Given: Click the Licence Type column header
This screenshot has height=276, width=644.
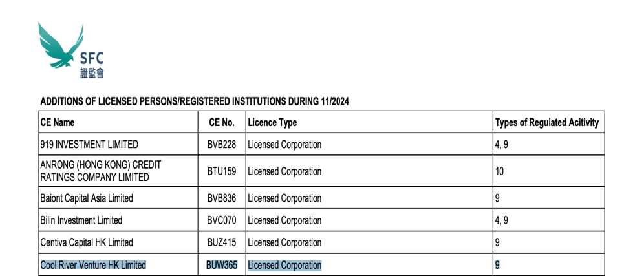Looking at the screenshot, I should (272, 122).
